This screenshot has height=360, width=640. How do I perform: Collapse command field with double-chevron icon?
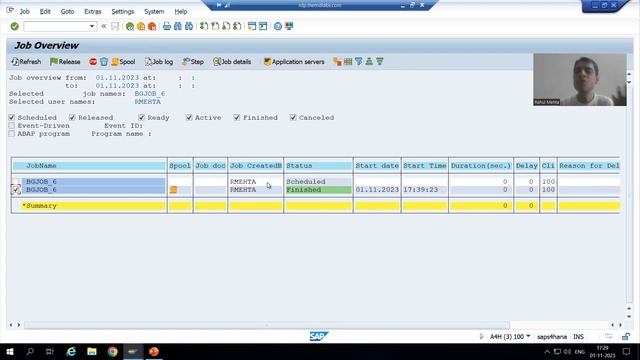click(x=104, y=27)
